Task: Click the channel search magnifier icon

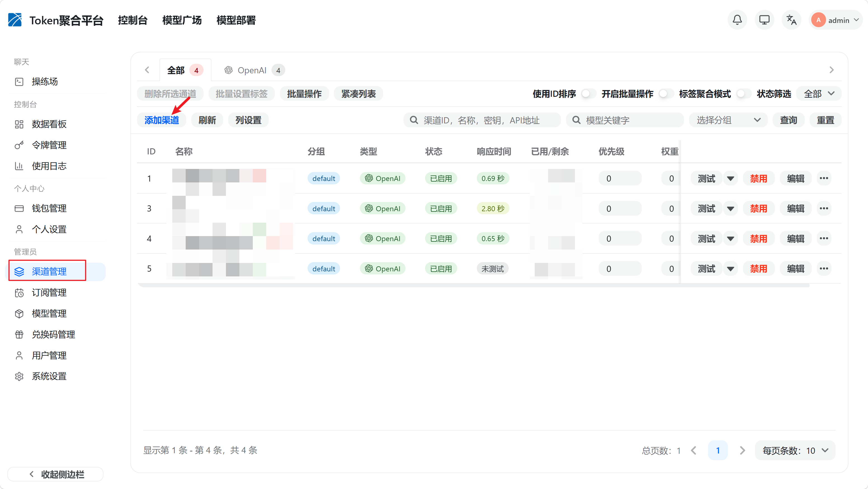Action: pos(414,120)
